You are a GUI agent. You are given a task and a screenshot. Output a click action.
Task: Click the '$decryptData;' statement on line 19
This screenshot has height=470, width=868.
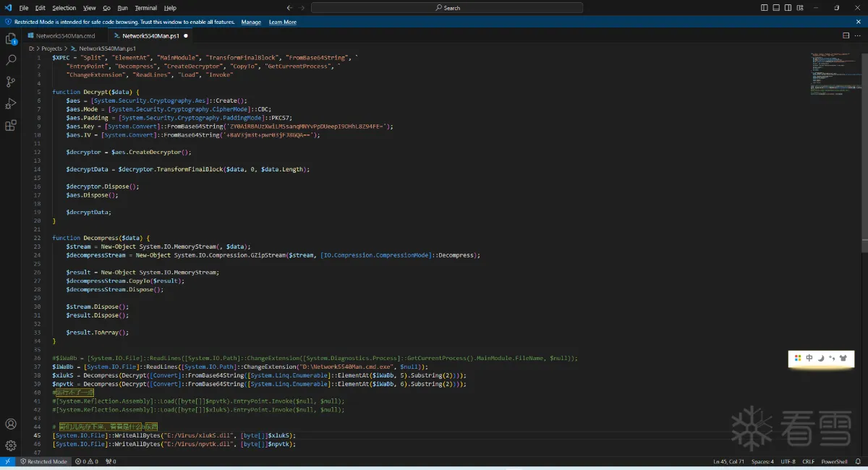tap(89, 213)
